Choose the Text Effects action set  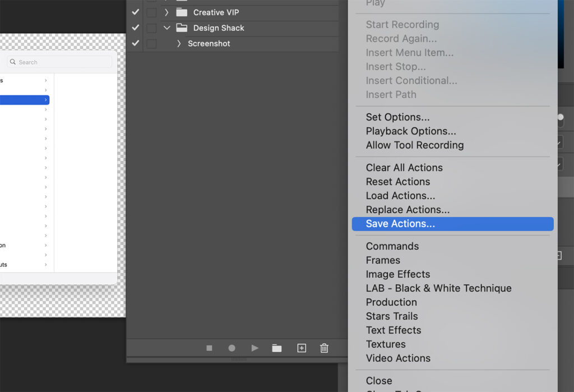coord(393,330)
